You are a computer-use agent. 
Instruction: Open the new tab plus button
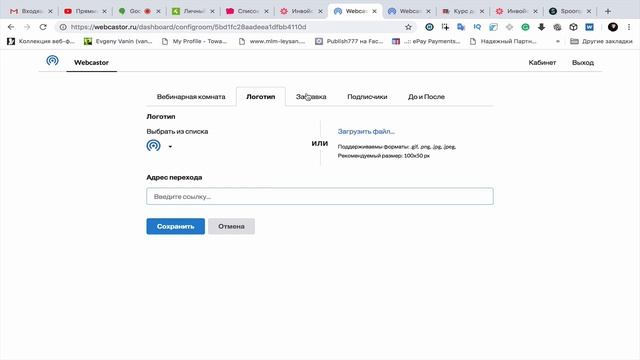(608, 11)
